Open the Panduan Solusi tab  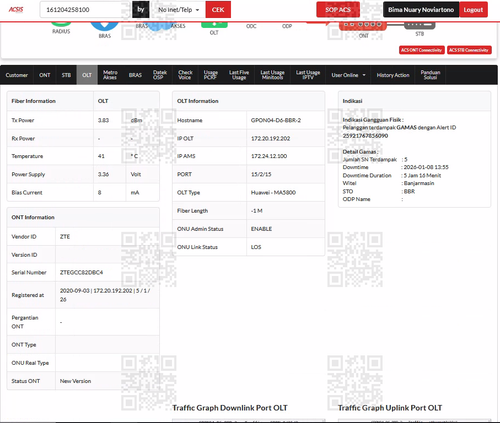click(430, 75)
